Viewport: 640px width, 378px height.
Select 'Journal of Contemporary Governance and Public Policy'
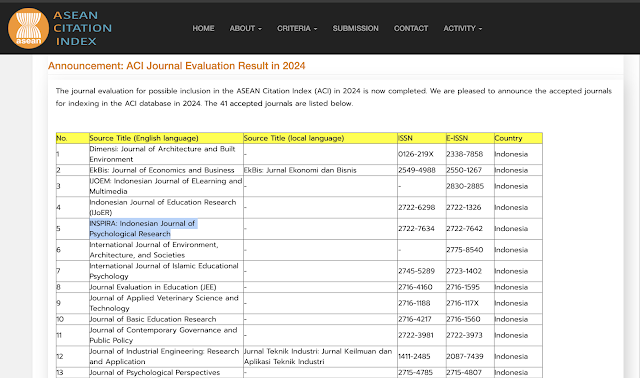coord(163,335)
